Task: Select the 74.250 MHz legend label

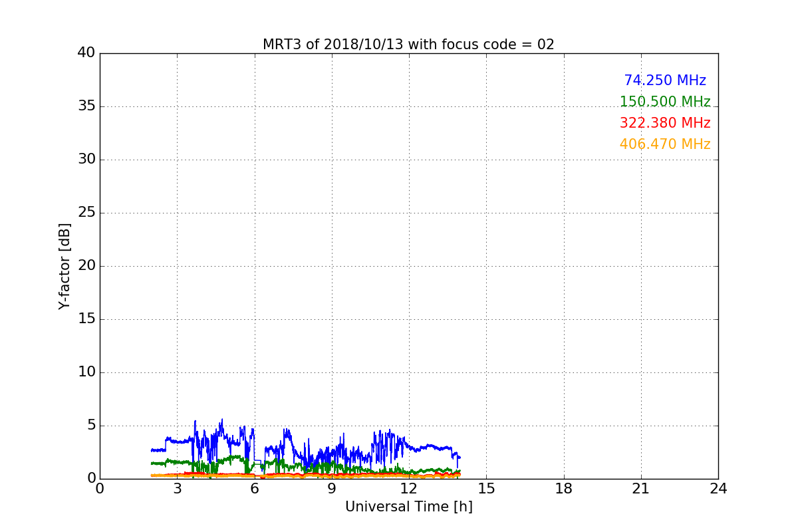Action: click(665, 80)
